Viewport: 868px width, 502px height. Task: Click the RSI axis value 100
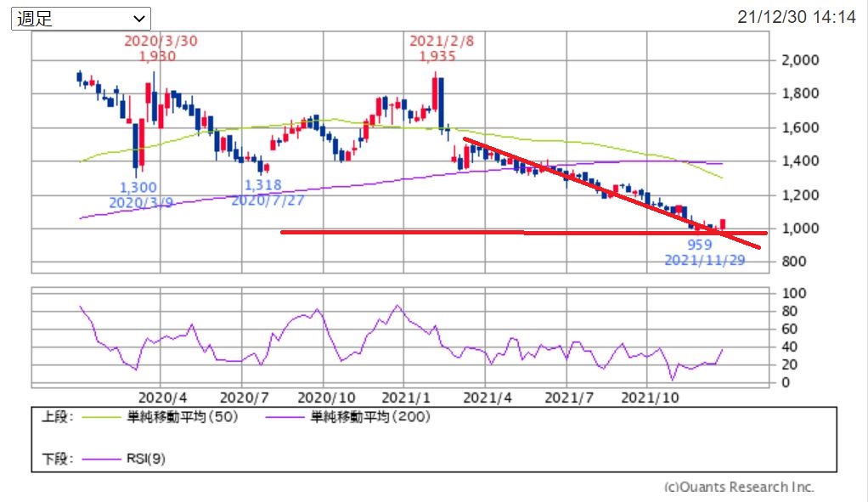pyautogui.click(x=794, y=293)
